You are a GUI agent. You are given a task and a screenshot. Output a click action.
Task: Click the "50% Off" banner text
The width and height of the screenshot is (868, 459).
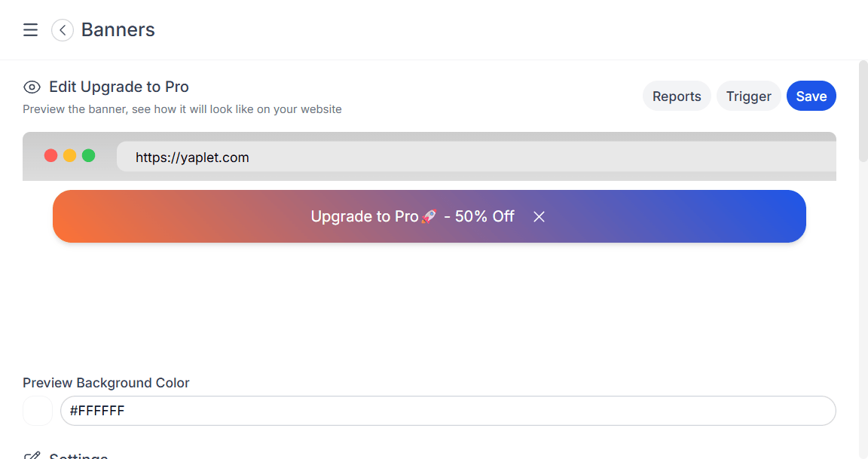[x=484, y=217]
